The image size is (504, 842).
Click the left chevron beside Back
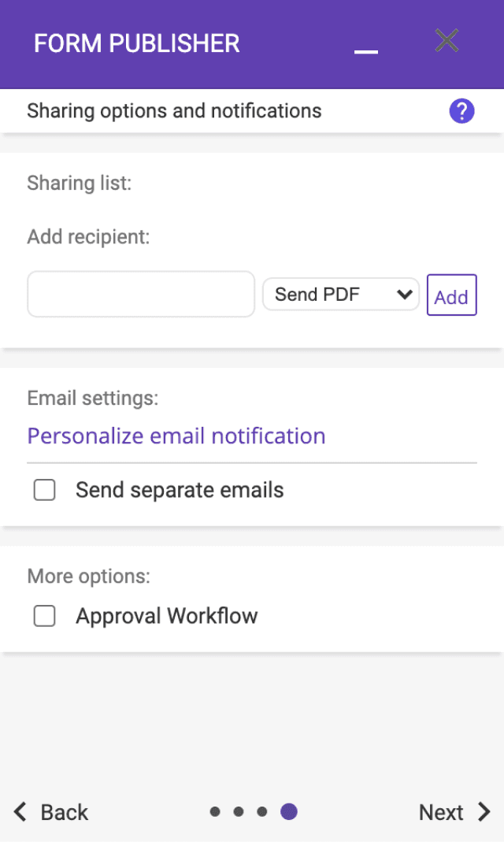[x=20, y=811]
